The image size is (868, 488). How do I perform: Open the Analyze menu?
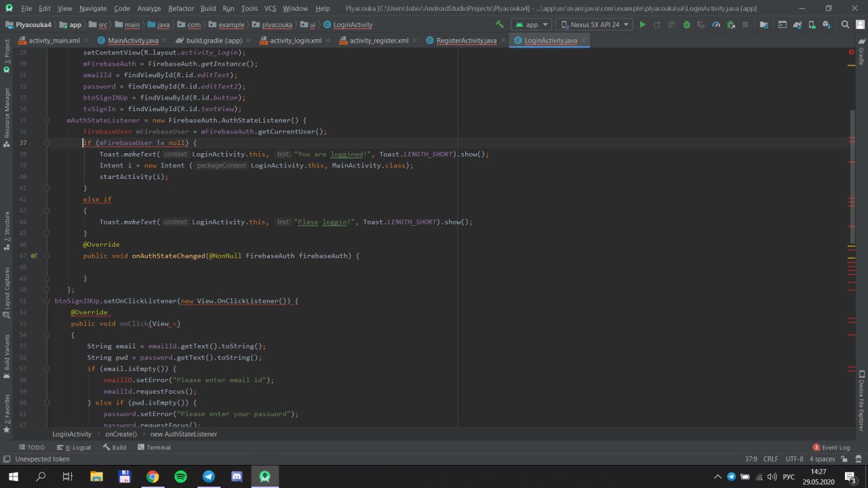[149, 8]
